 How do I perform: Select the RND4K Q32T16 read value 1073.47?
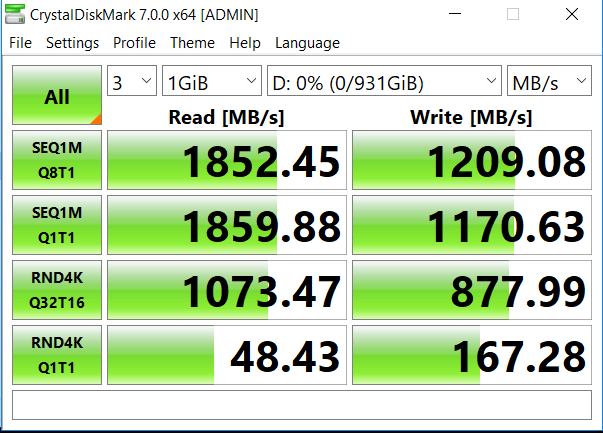227,290
